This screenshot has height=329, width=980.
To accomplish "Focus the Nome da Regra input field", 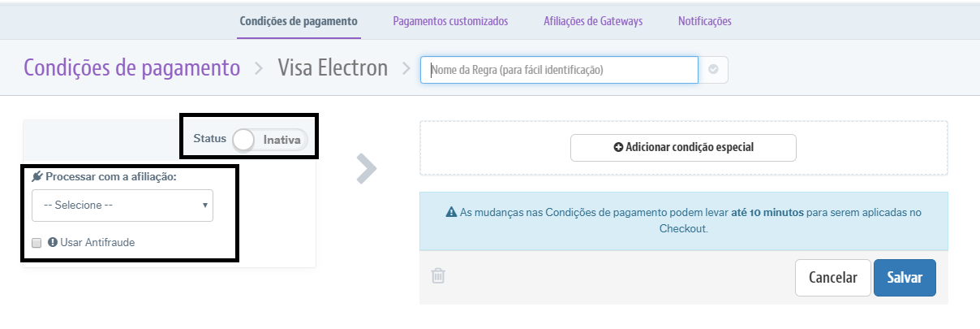I will click(559, 70).
